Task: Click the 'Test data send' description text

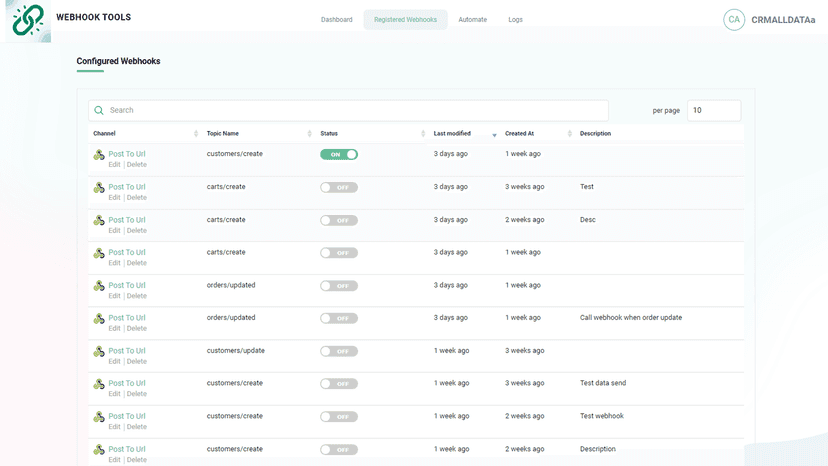Action: [x=603, y=383]
